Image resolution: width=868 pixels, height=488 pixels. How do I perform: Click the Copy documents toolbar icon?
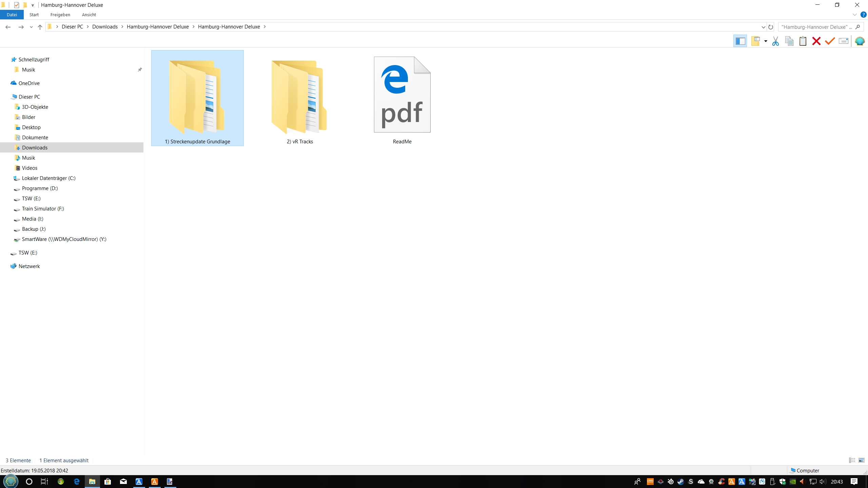click(x=789, y=41)
